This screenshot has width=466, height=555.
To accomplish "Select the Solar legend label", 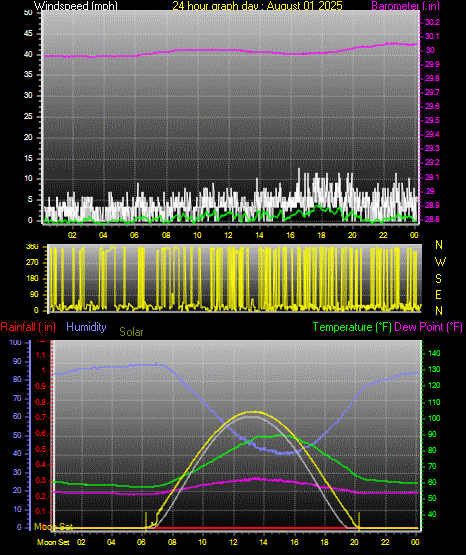I will [x=131, y=332].
